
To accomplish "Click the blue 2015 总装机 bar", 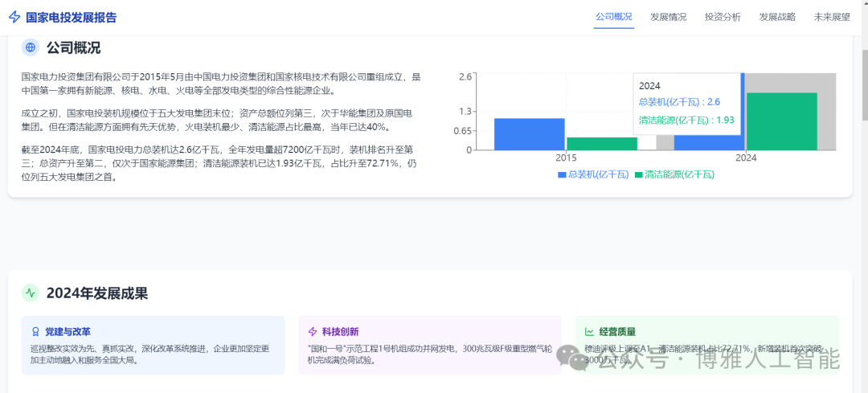I will [529, 134].
